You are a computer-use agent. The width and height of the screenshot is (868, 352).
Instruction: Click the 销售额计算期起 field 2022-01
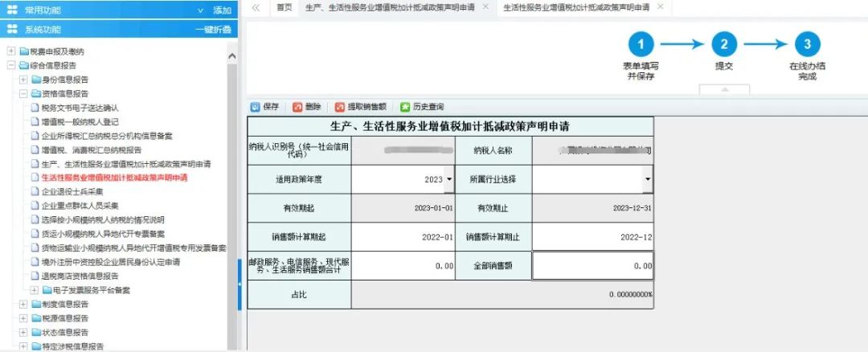pyautogui.click(x=403, y=237)
